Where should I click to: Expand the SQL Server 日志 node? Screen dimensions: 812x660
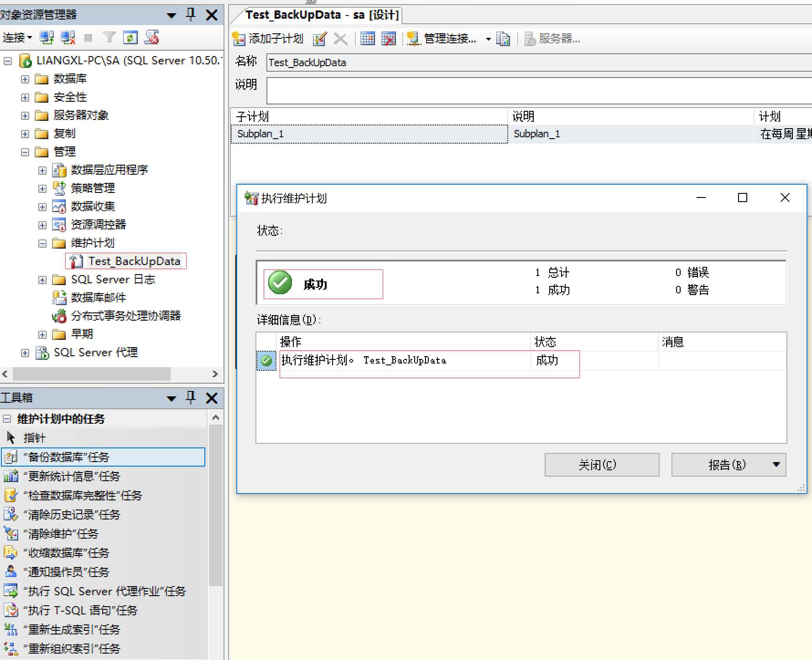[42, 280]
